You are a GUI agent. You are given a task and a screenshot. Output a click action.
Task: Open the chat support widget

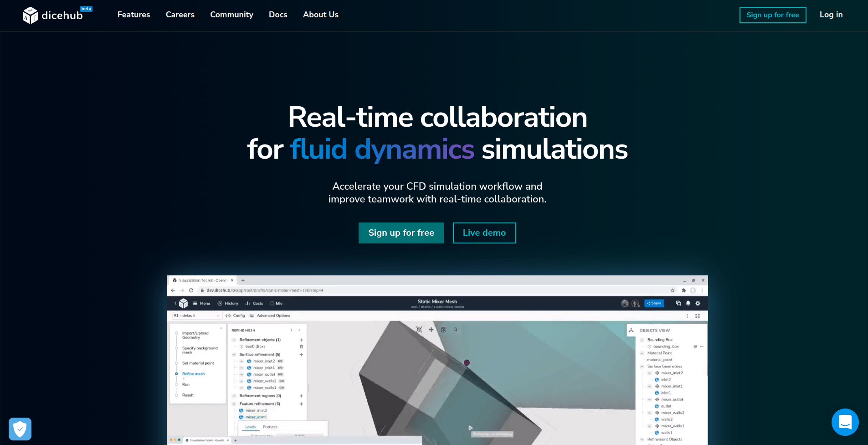[845, 422]
